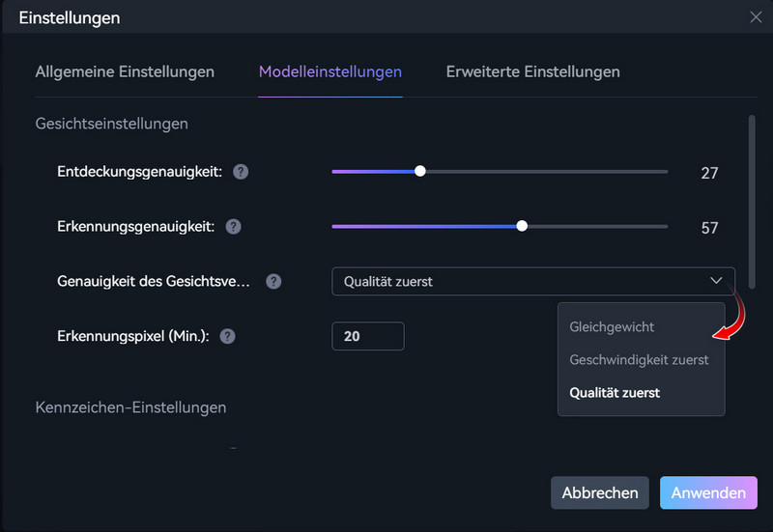Click the Entdeckungsgenauigkeit slider handle
This screenshot has width=773, height=532.
tap(420, 172)
